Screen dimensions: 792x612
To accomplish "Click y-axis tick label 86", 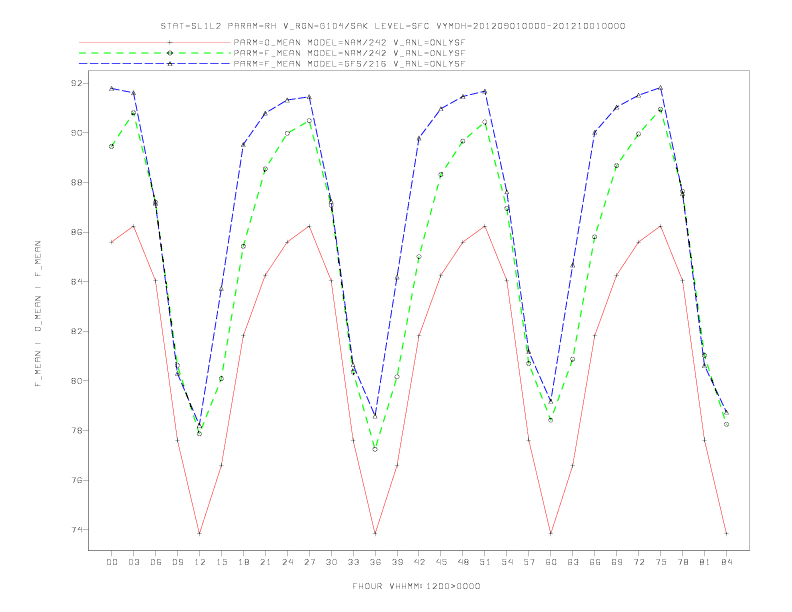I will click(77, 232).
